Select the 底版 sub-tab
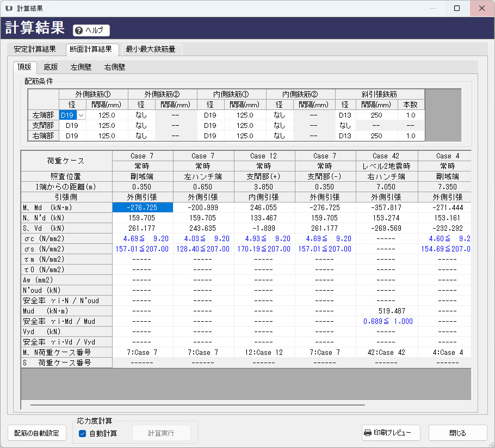This screenshot has height=448, width=495. [51, 67]
